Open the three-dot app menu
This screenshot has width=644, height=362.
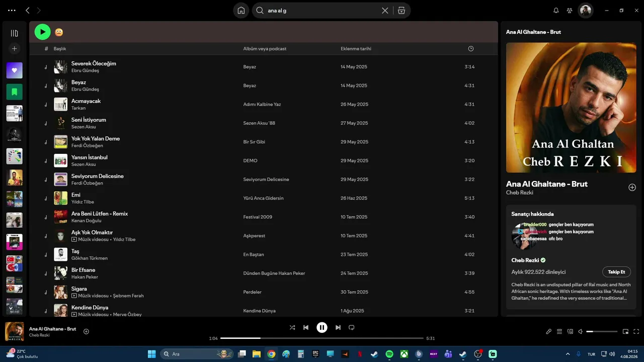coord(12,10)
